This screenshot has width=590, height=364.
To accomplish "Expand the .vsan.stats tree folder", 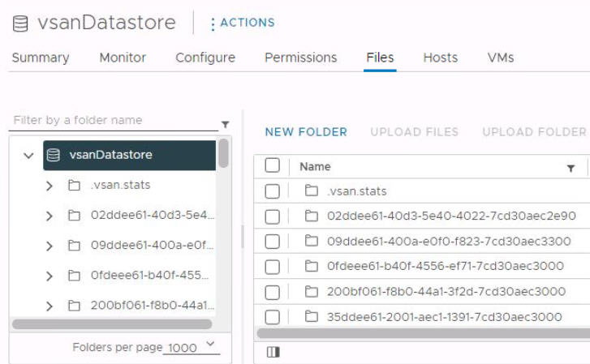I will coord(49,186).
